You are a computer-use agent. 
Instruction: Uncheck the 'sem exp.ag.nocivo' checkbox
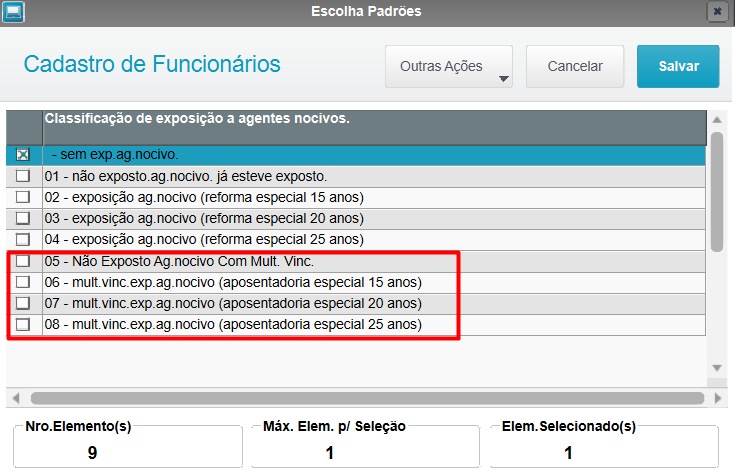point(22,155)
